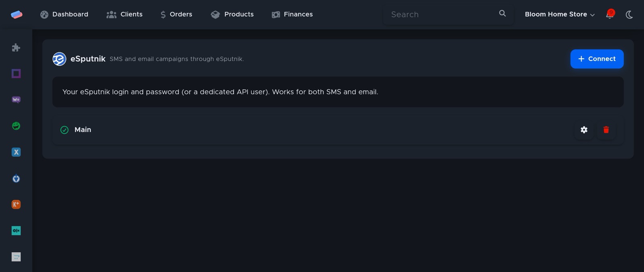Click the 'SMS and email campaigns through eSputnik.' text
644x272 pixels.
177,59
